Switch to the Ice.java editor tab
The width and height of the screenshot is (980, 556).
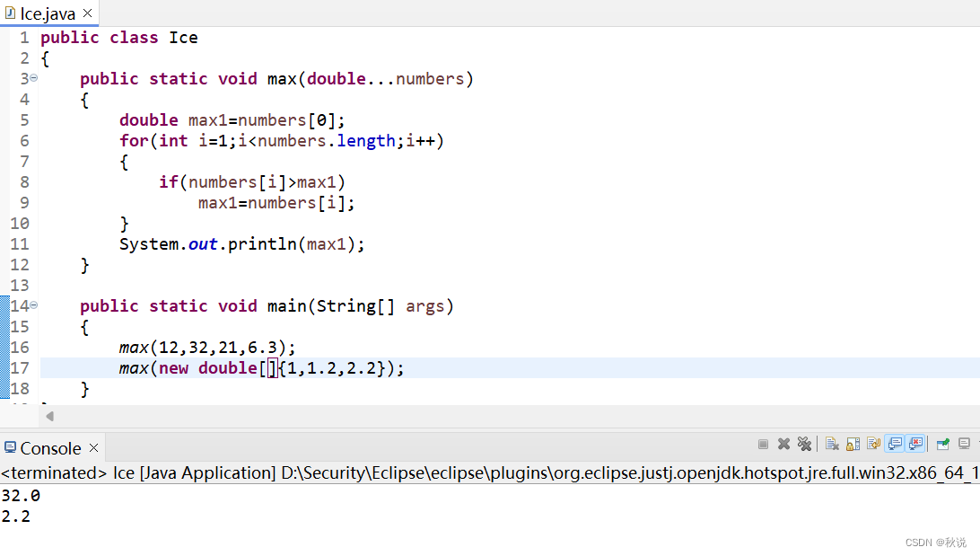pyautogui.click(x=48, y=13)
